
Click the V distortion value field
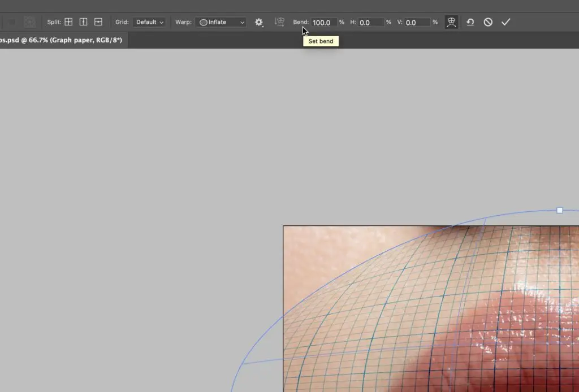[417, 23]
